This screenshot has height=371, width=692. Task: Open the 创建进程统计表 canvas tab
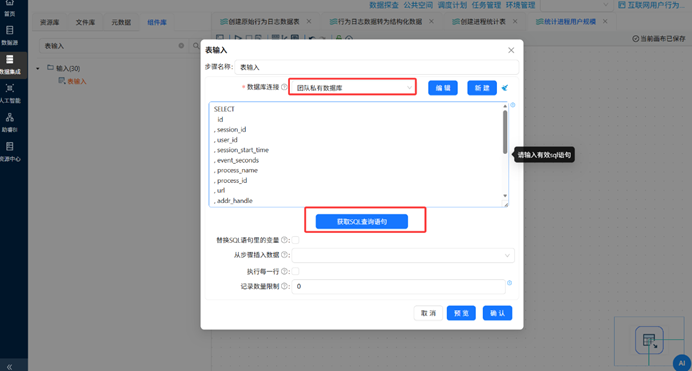pyautogui.click(x=479, y=21)
